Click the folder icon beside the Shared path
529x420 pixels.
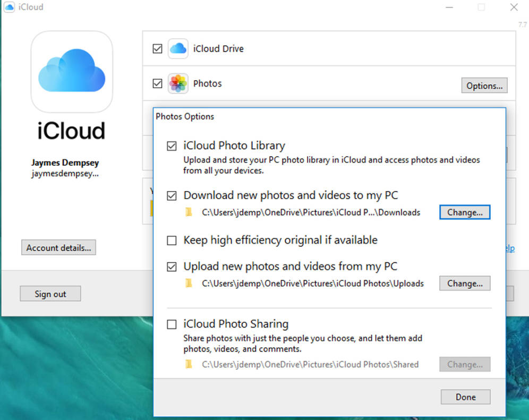point(189,364)
